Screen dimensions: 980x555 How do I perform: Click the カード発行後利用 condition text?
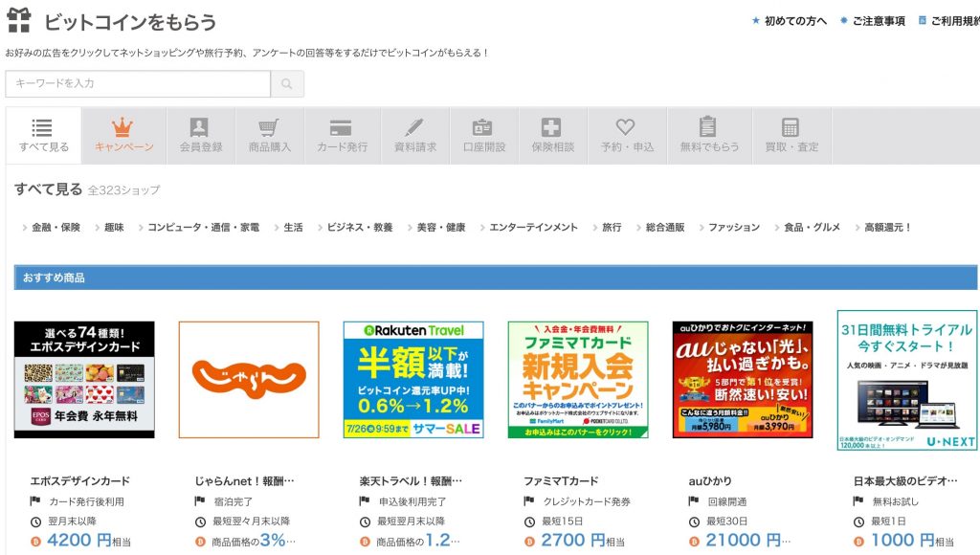(86, 501)
